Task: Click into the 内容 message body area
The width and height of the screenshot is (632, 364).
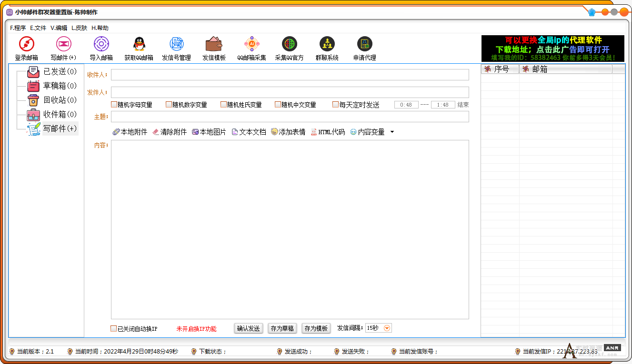Action: click(290, 229)
